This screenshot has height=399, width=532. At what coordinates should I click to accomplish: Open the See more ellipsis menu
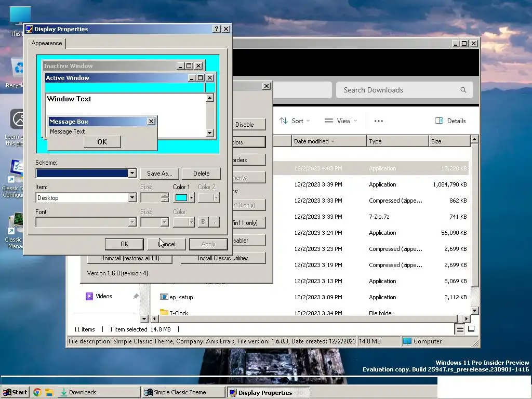tap(379, 121)
